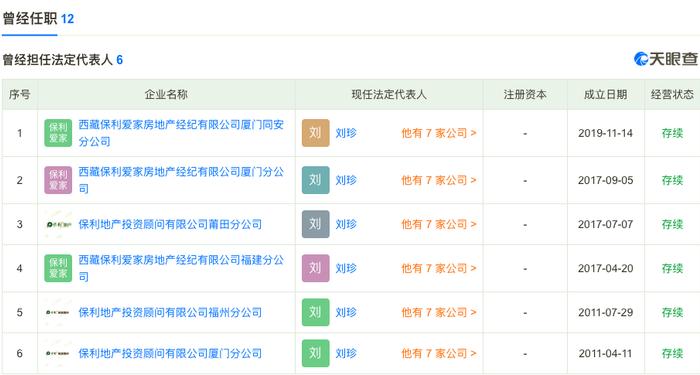Viewport: 700px width, 375px height.
Task: Click the orange 刘 avatar in row 1
Action: click(316, 133)
